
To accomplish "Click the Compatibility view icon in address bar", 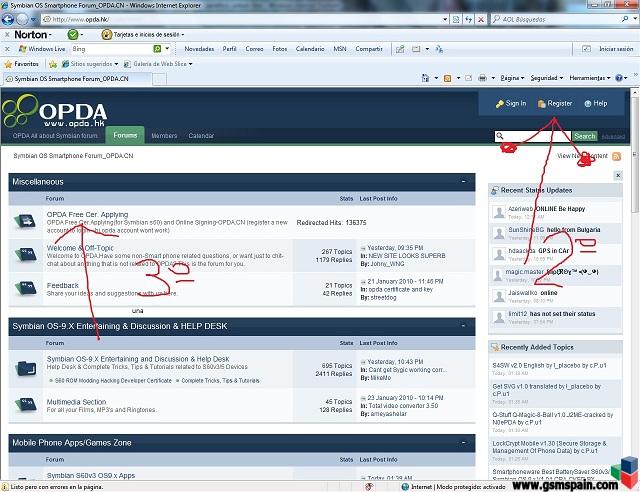I will tap(456, 19).
